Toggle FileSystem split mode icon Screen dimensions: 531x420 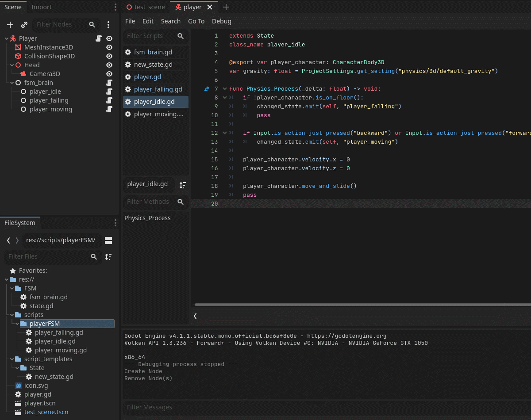(x=108, y=240)
